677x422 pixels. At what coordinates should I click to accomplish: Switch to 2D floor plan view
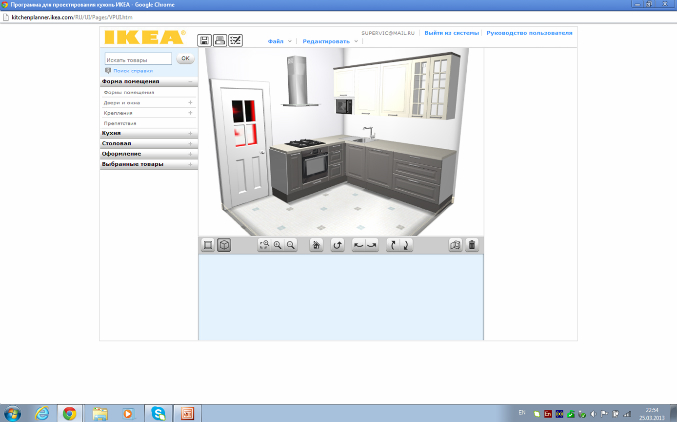click(208, 245)
